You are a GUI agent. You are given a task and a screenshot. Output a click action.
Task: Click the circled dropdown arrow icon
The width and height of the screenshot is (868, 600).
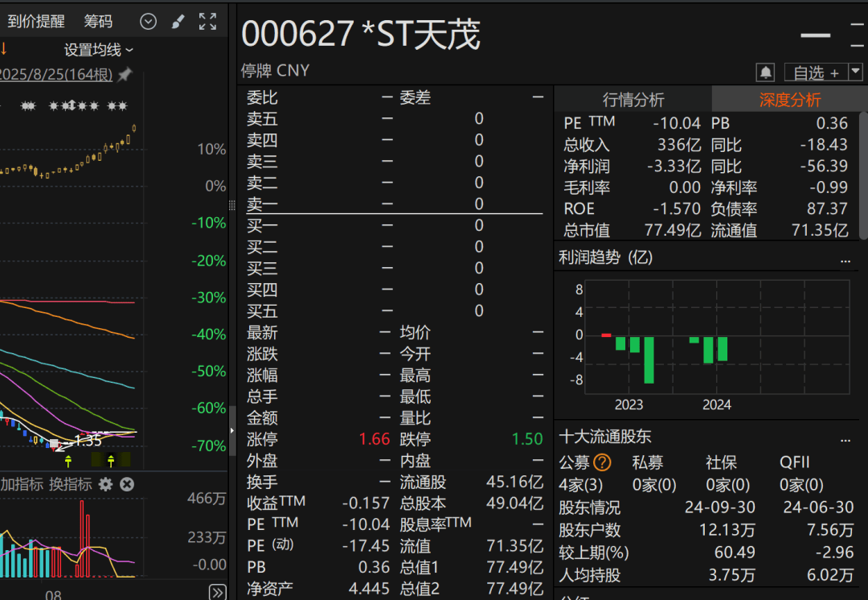148,22
